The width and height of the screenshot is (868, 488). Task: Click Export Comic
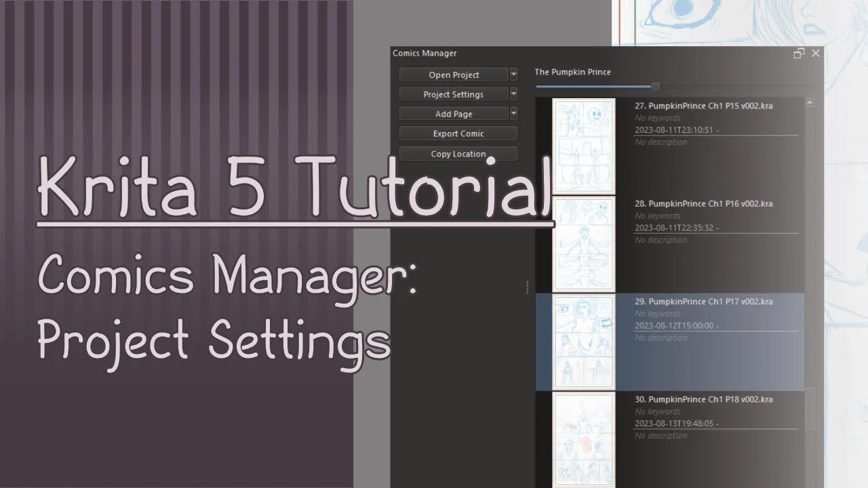click(458, 134)
